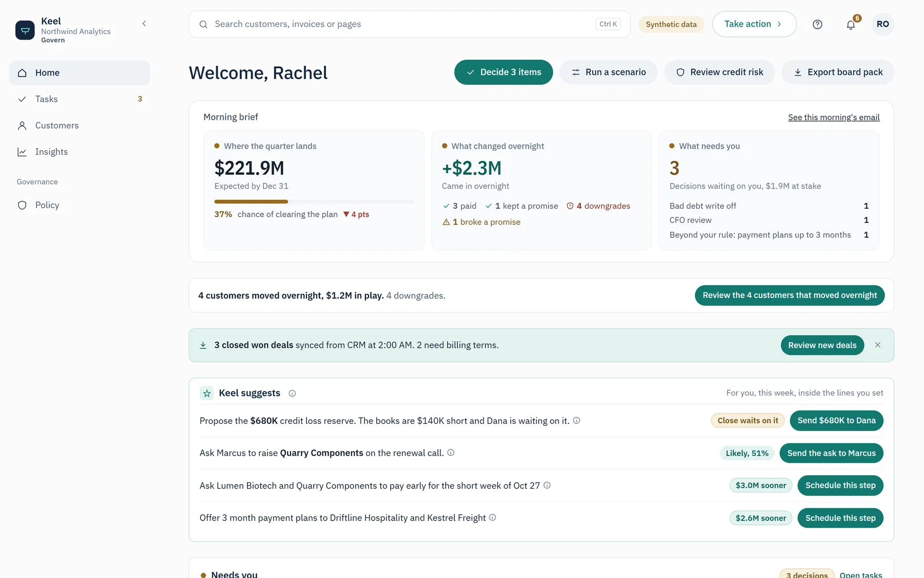Focus the search customers field

[409, 24]
